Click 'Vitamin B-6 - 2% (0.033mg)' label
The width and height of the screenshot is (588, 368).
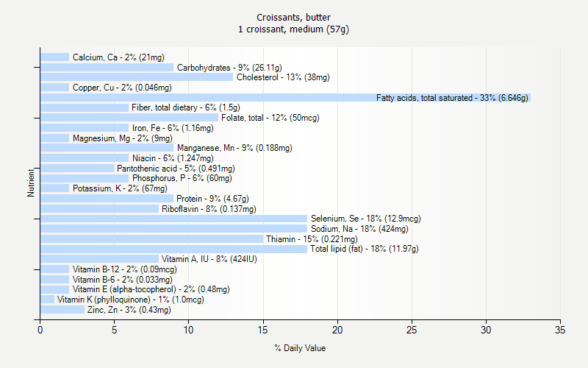[122, 280]
